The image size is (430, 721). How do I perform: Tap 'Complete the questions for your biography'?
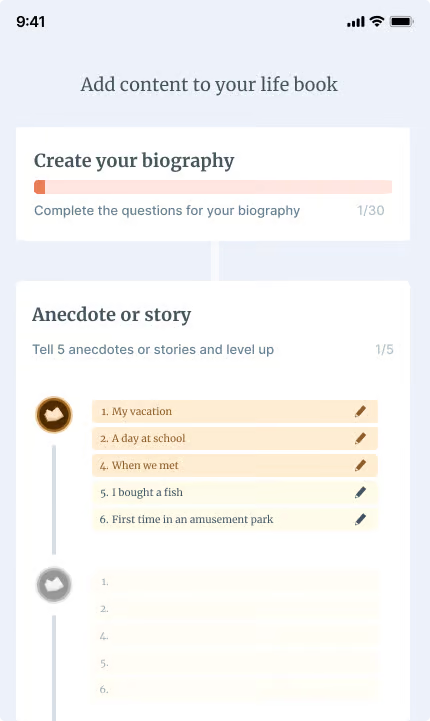(167, 211)
